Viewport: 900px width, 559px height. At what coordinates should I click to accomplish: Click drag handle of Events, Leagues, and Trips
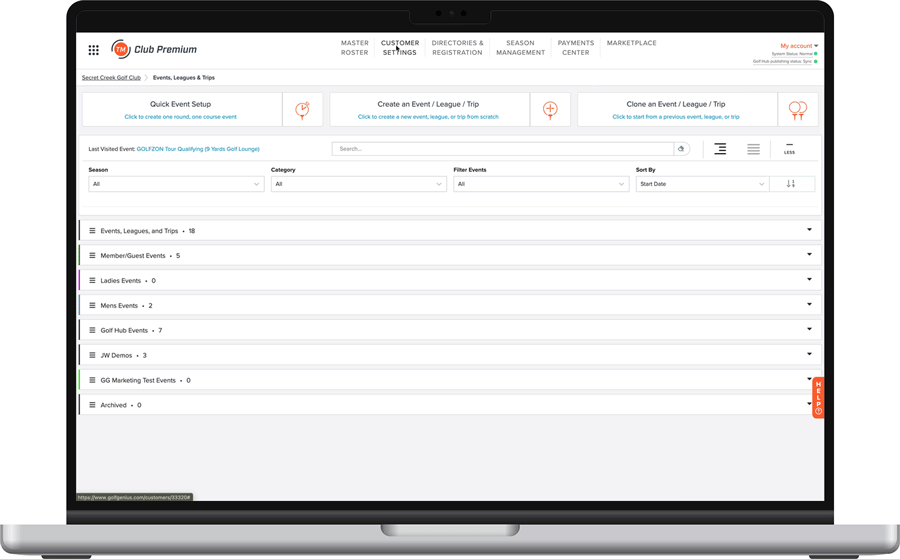pos(92,231)
